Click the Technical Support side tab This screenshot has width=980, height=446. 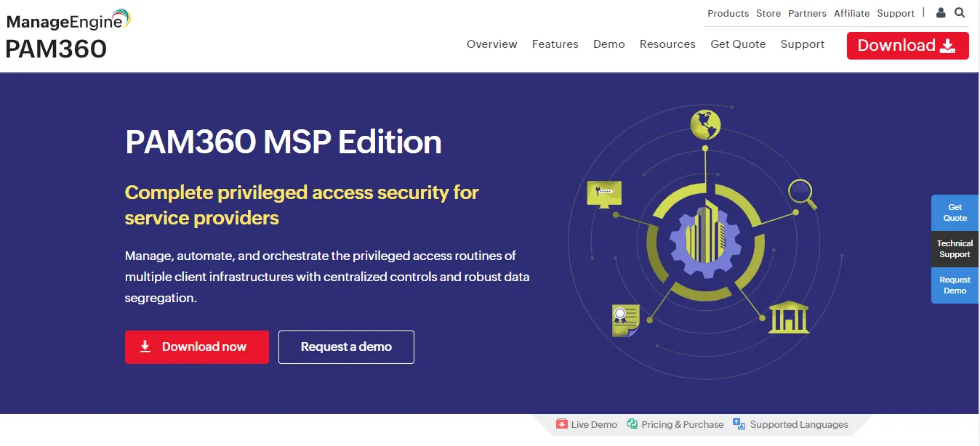pos(955,249)
